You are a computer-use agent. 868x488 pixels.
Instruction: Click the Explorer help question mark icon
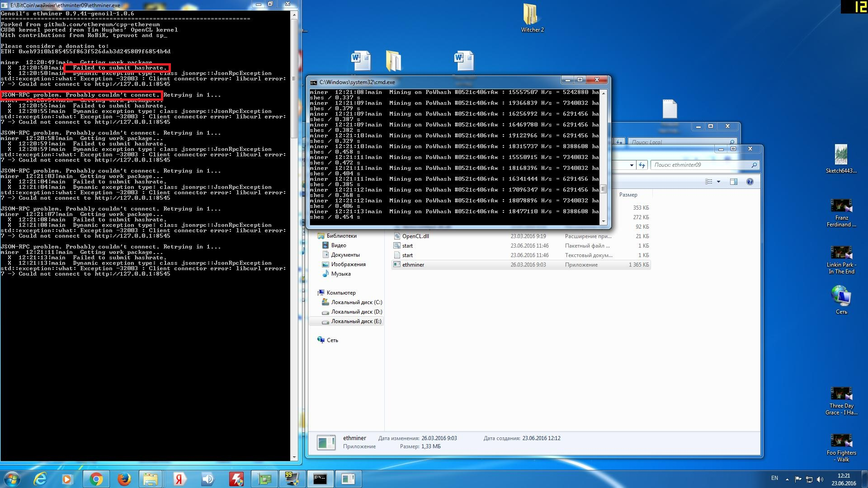[750, 182]
